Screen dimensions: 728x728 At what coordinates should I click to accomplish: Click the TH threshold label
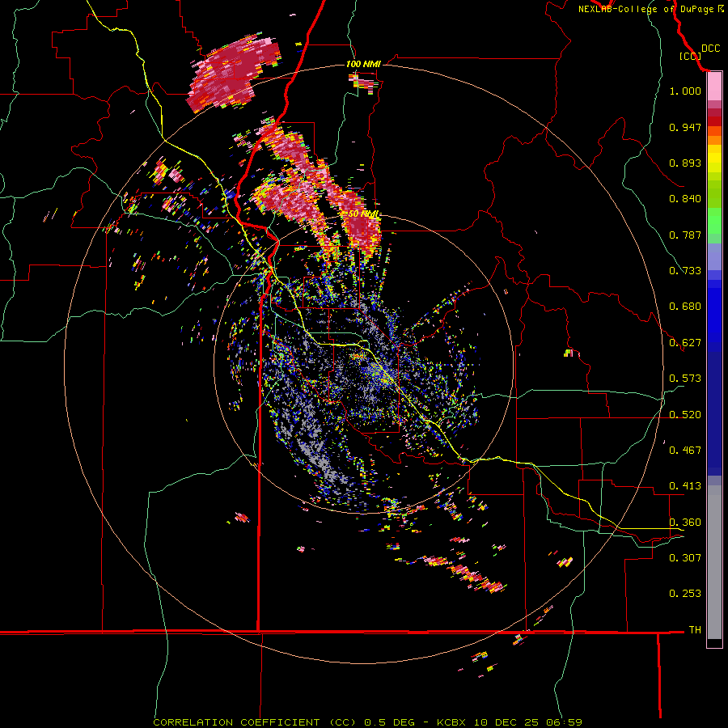click(x=695, y=630)
